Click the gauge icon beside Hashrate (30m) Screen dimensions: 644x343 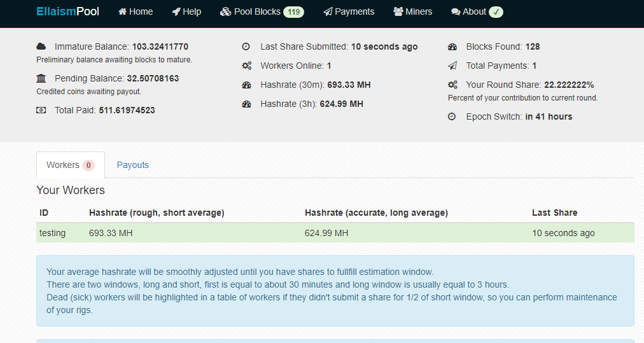(246, 85)
